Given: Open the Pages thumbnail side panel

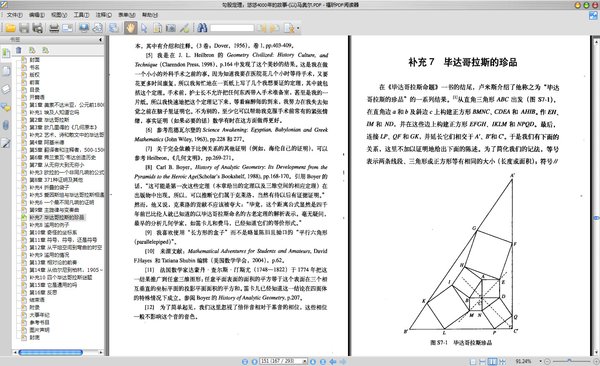Looking at the screenshot, I should tap(6, 71).
